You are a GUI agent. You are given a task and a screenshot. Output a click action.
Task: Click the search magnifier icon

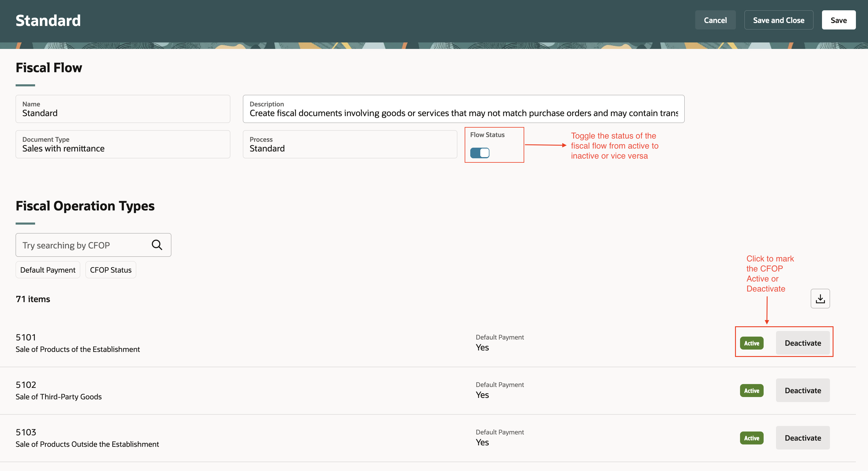coord(157,245)
